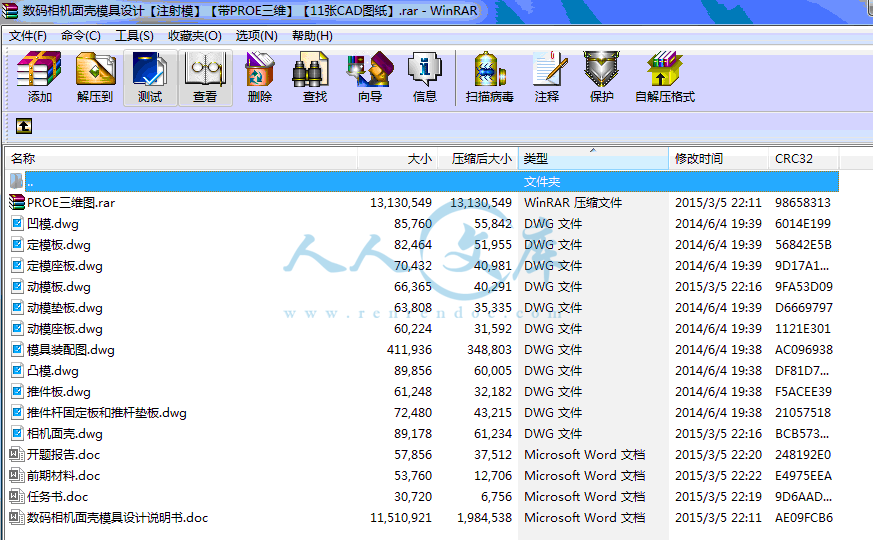
Task: Sort by the 压缩后大小 column header
Action: 478,159
